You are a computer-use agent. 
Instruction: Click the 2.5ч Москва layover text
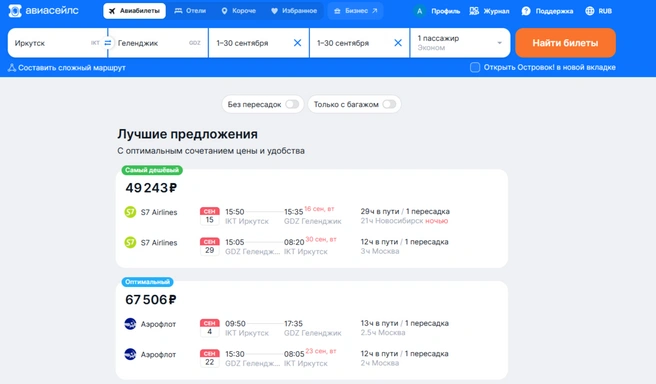383,333
